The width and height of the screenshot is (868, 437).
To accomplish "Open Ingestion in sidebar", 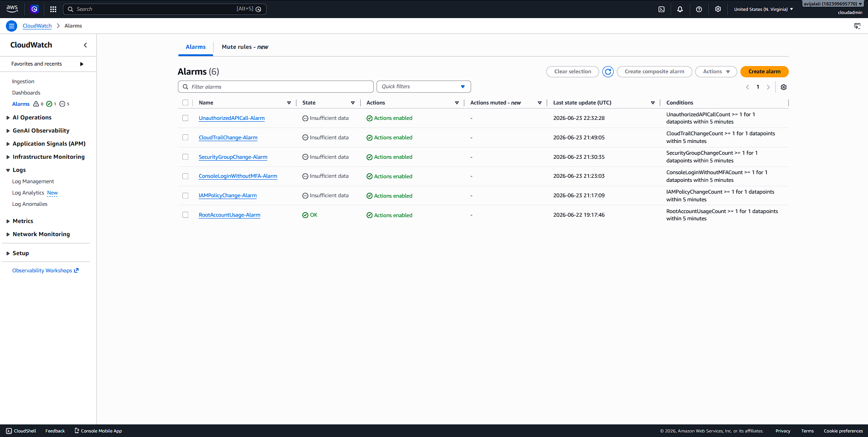I will pos(23,81).
